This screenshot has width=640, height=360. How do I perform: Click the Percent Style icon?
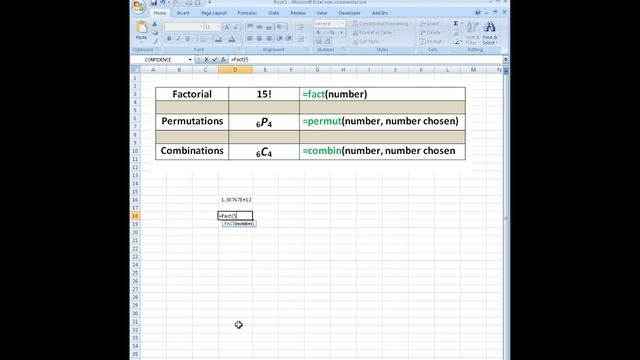[331, 33]
